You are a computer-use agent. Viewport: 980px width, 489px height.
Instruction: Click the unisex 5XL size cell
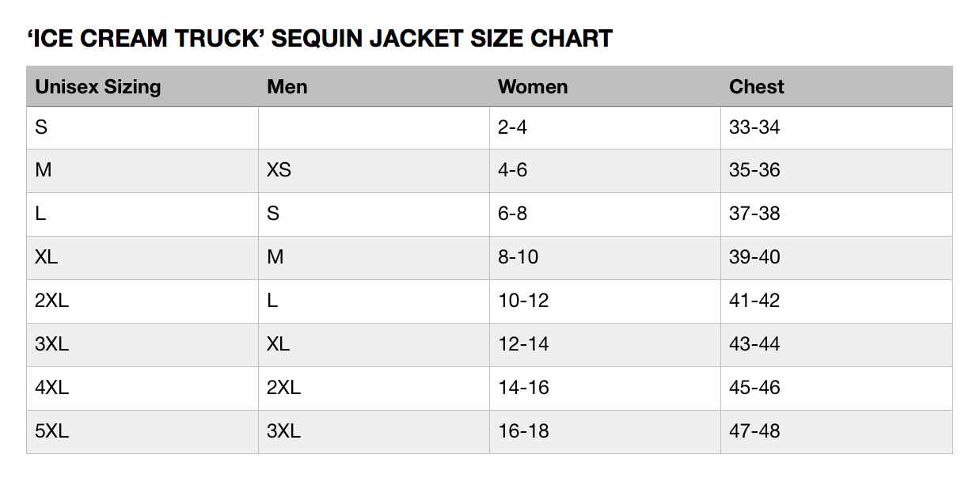click(x=52, y=431)
